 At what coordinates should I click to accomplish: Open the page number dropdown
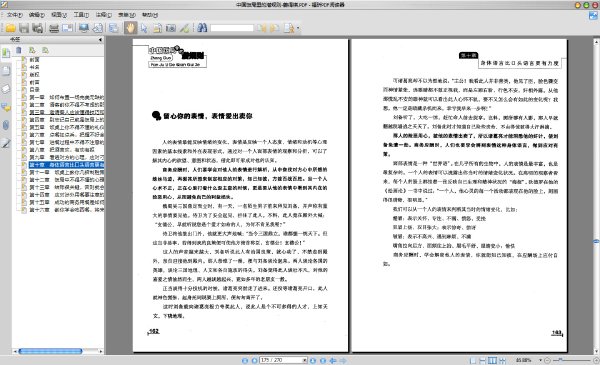click(305, 360)
